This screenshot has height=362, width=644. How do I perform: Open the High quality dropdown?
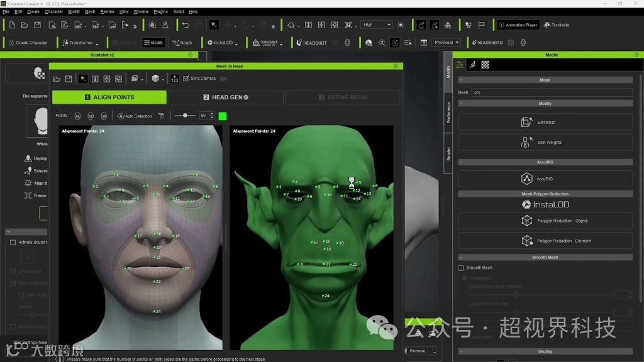(377, 25)
